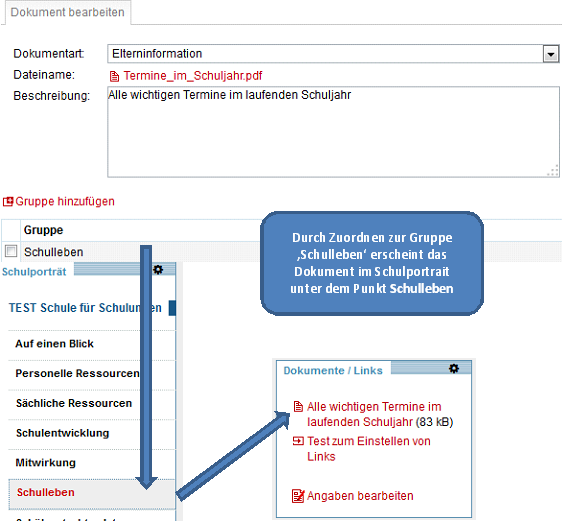Click into the Beschreibung text area
Viewport: 580px width, 521px height.
click(333, 132)
